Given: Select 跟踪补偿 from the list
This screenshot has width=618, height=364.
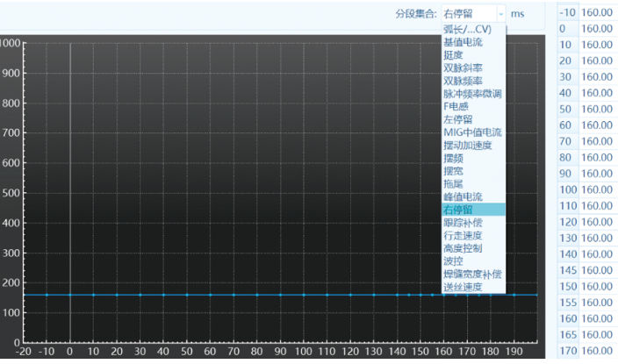Looking at the screenshot, I should [x=462, y=223].
